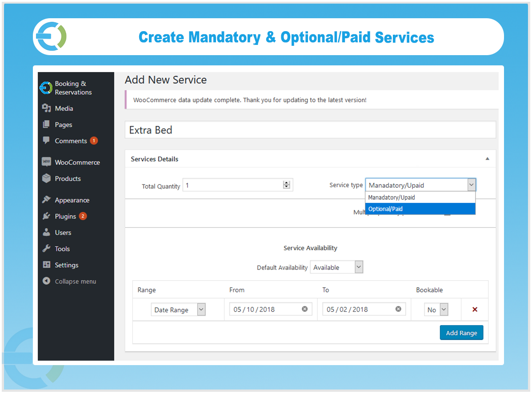Viewport: 532px width, 394px height.
Task: Open the Media library icon in sidebar
Action: 47,108
